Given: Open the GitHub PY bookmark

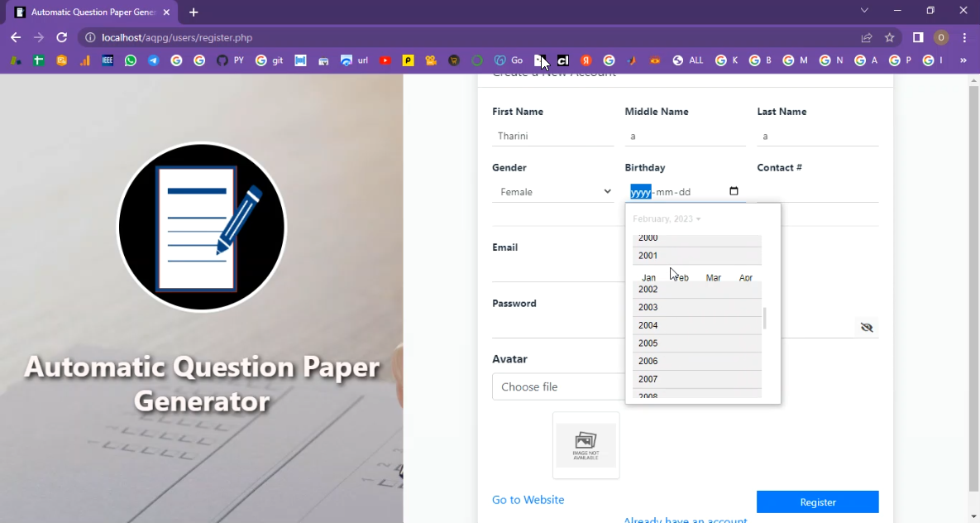Looking at the screenshot, I should (x=230, y=60).
